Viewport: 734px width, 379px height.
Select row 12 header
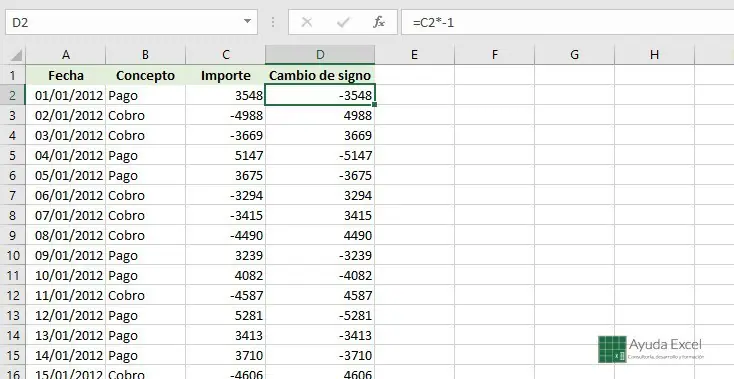click(13, 295)
